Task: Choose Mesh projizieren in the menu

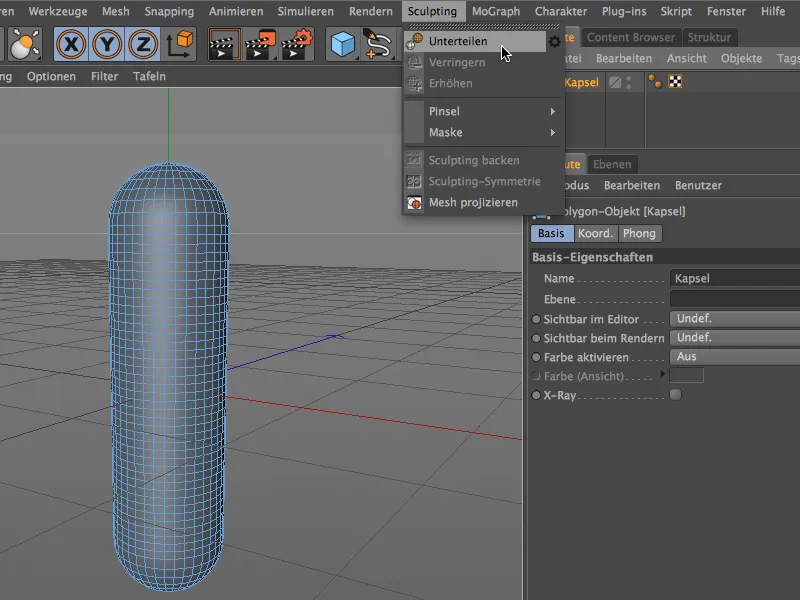Action: click(x=473, y=203)
